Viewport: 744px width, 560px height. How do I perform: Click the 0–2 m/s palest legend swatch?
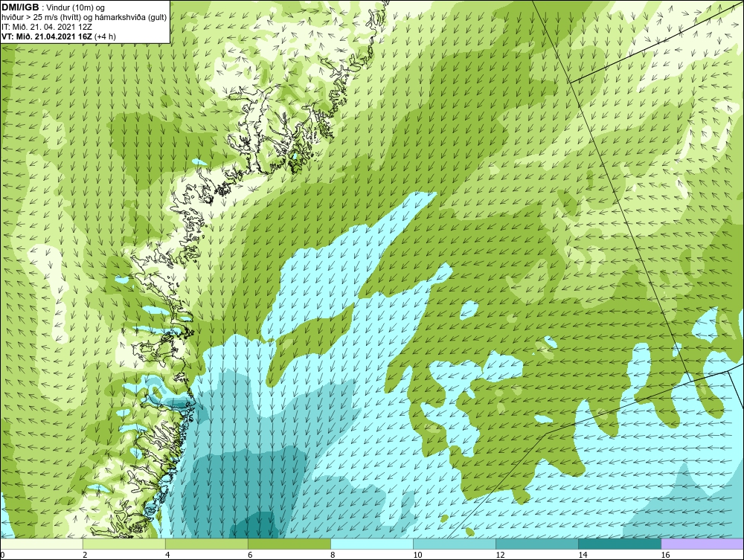[x=42, y=544]
